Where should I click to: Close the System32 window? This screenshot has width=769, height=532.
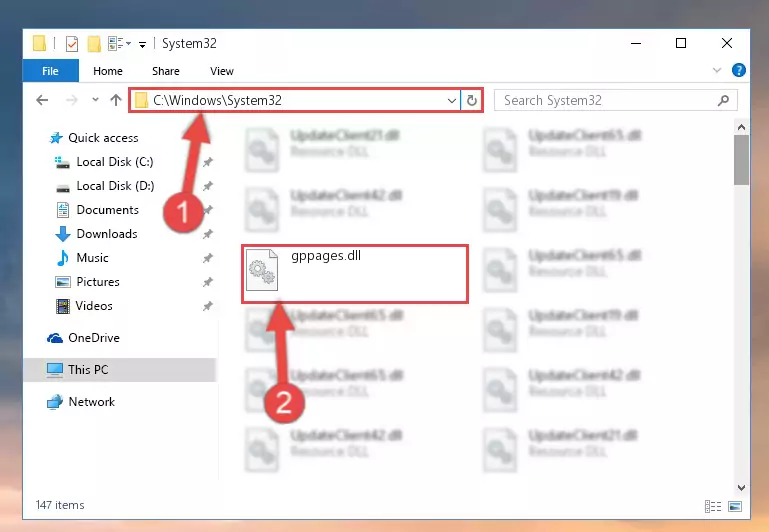(x=727, y=44)
